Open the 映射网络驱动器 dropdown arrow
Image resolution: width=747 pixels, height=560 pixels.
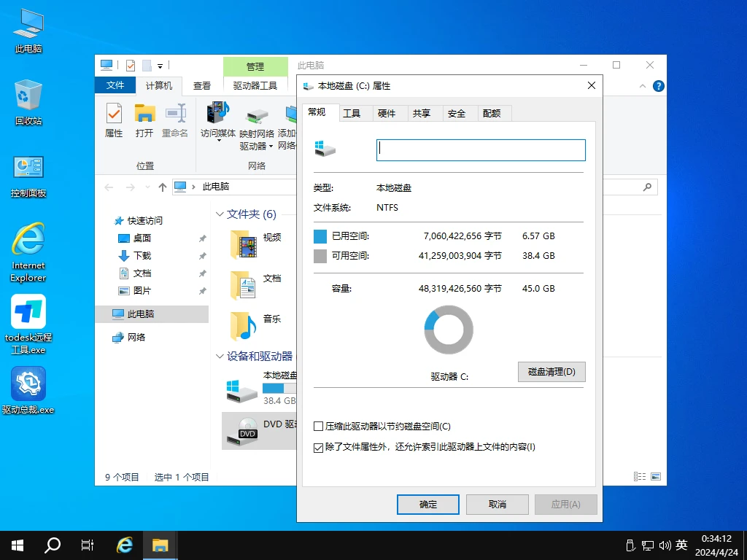tap(271, 146)
